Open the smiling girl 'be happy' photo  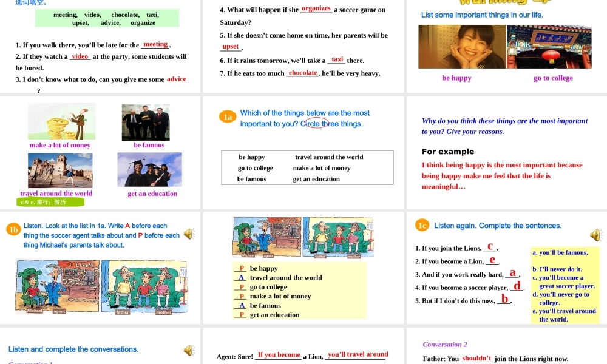(x=457, y=47)
